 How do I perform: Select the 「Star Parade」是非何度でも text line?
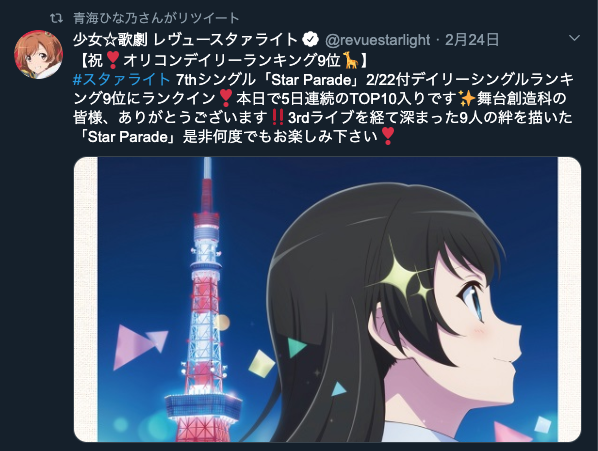[x=233, y=136]
